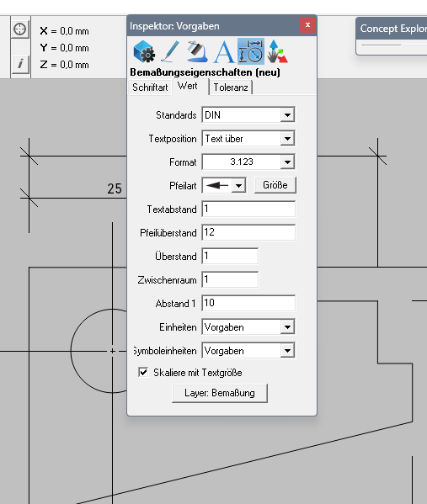Open the Einheiten Vorgaben dropdown
Viewport: 427px width, 504px height.
tap(287, 327)
